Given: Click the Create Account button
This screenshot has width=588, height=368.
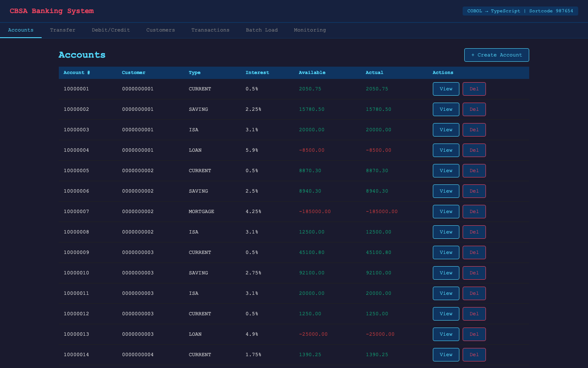Looking at the screenshot, I should click(496, 55).
